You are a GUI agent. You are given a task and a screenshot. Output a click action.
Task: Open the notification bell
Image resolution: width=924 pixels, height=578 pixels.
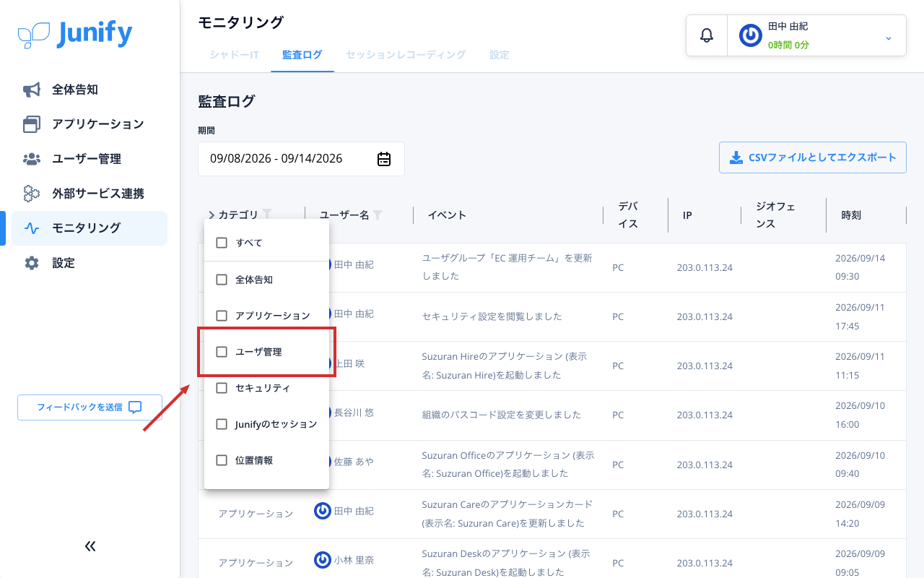(x=707, y=35)
